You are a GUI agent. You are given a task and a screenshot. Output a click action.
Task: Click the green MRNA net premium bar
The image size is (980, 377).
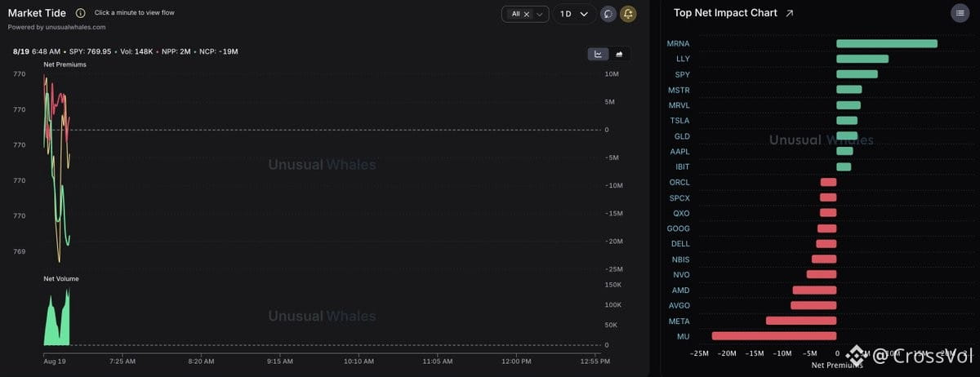click(x=887, y=43)
